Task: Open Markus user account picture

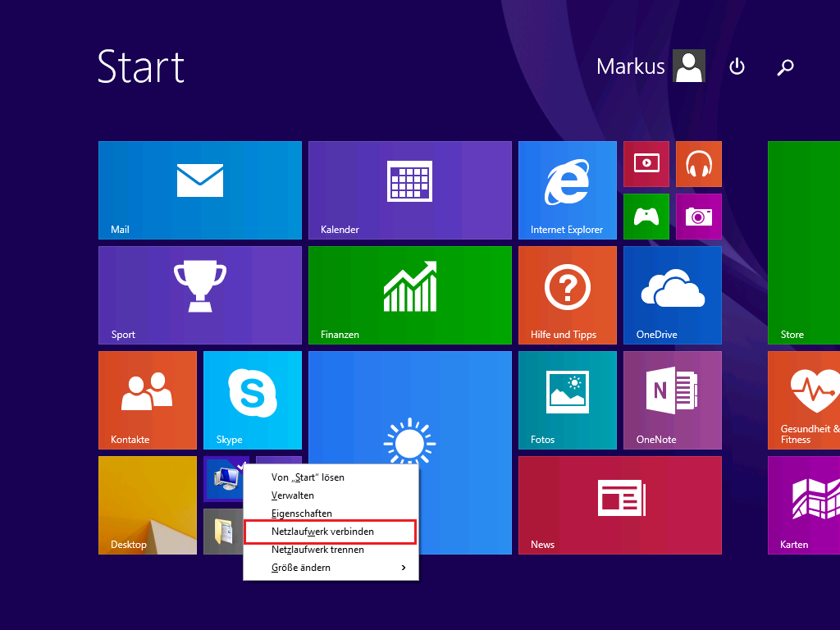Action: pos(689,66)
